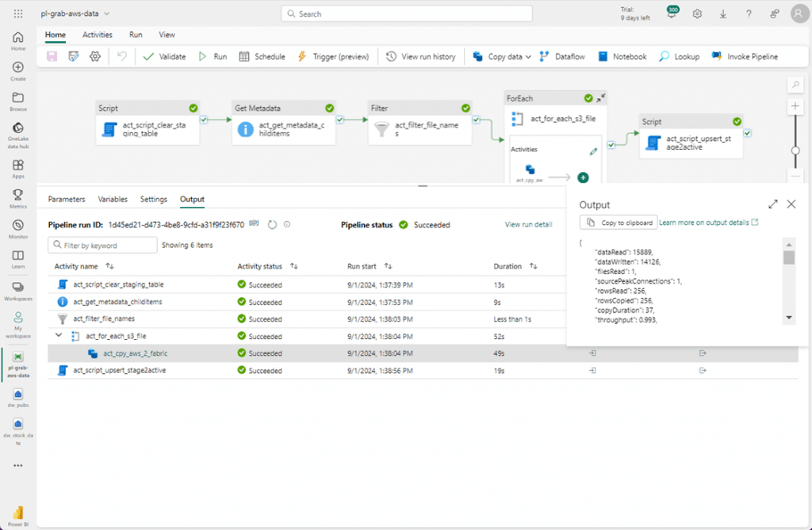Switch to the Activities ribbon tab
The width and height of the screenshot is (812, 530).
click(x=98, y=35)
